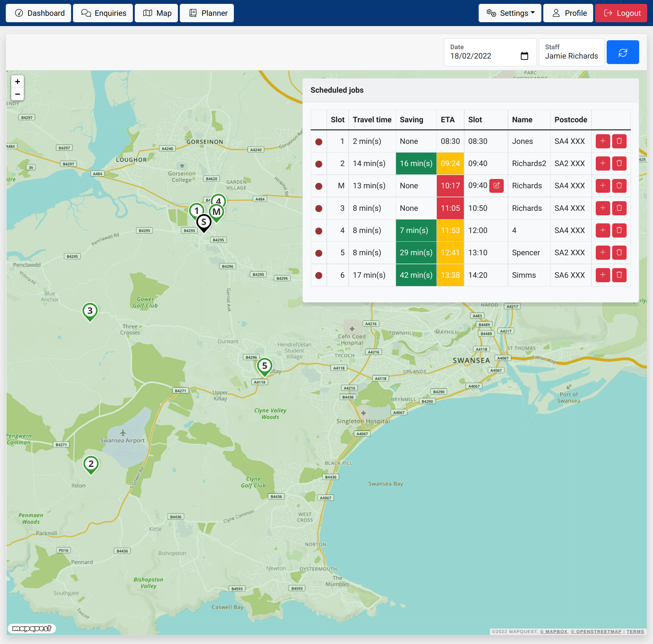Click the 14:20 slot time cell
The height and width of the screenshot is (644, 653).
(486, 275)
